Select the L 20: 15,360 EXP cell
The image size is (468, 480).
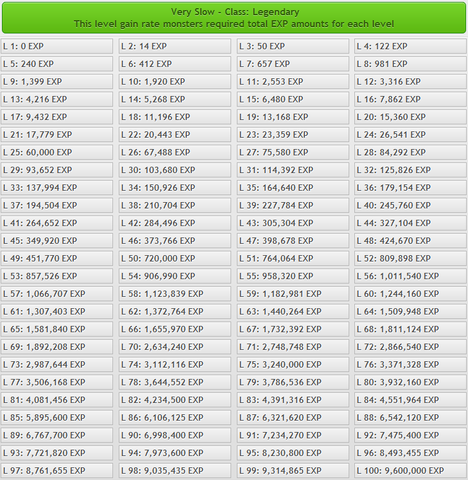[x=410, y=117]
